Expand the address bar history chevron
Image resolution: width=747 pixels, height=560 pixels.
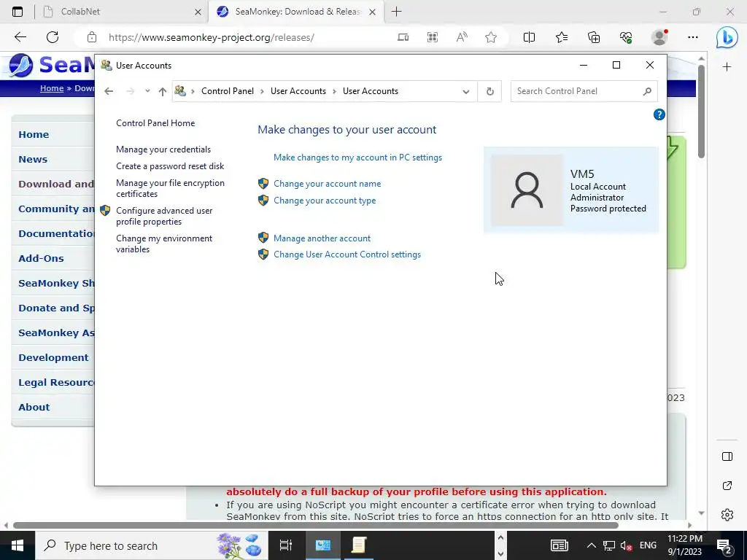466,91
